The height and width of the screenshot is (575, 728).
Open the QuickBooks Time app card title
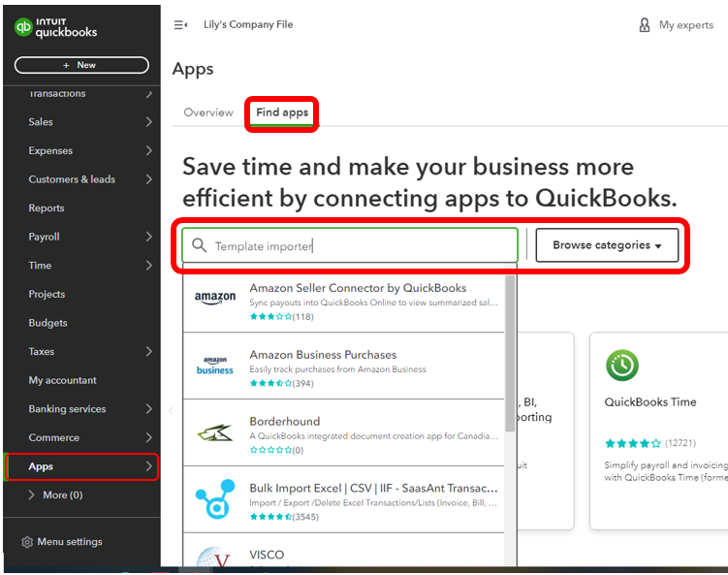pyautogui.click(x=650, y=402)
